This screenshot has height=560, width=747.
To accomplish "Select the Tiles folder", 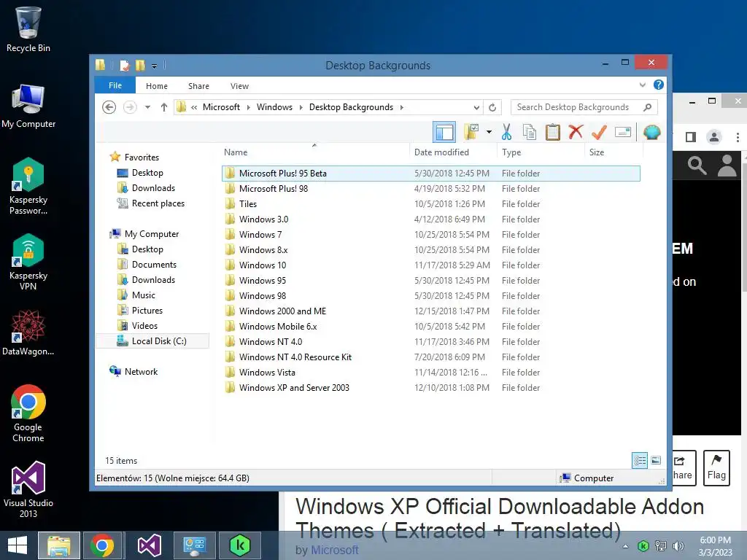I will [x=430, y=204].
